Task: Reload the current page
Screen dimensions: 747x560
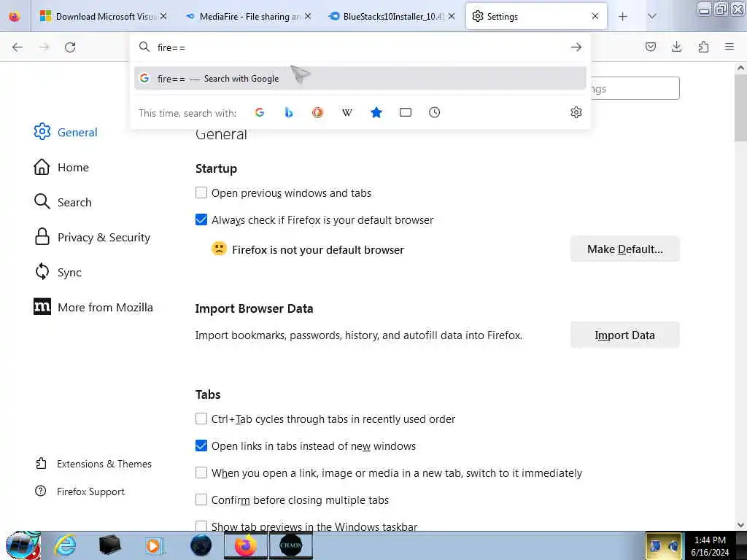Action: point(70,47)
